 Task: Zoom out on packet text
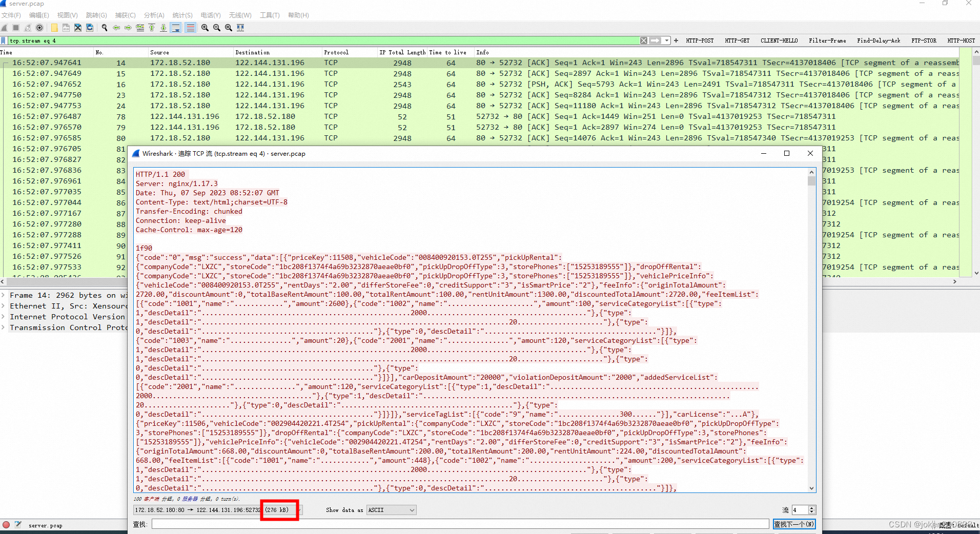coord(217,28)
